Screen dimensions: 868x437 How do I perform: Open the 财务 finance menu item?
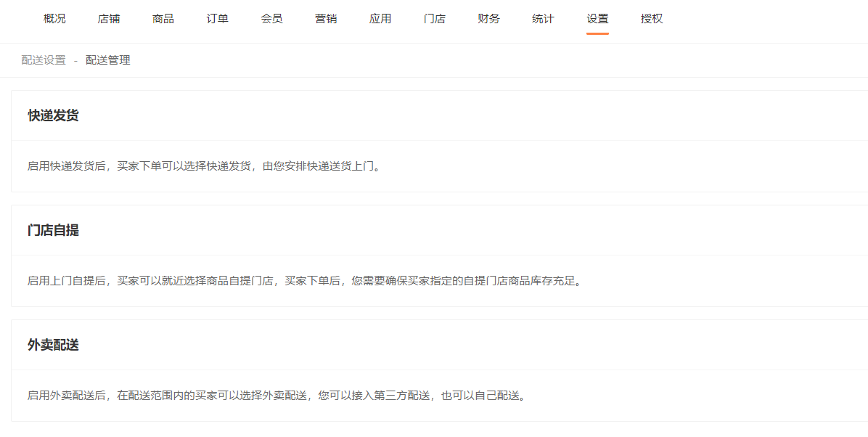pyautogui.click(x=488, y=18)
